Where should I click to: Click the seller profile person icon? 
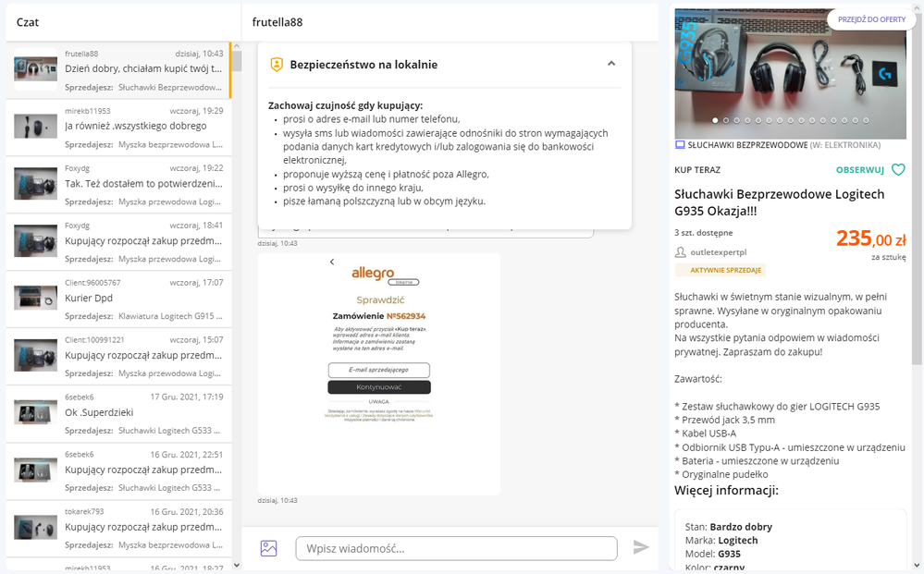(x=681, y=252)
